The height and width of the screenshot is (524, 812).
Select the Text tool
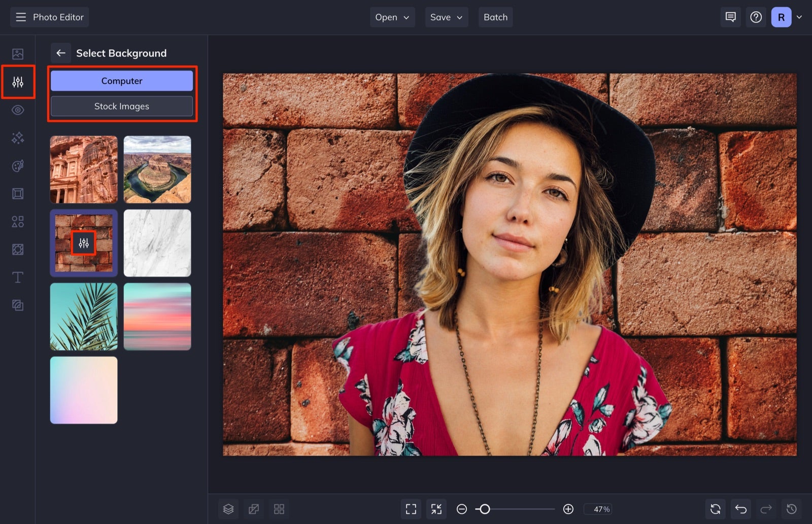pyautogui.click(x=18, y=277)
